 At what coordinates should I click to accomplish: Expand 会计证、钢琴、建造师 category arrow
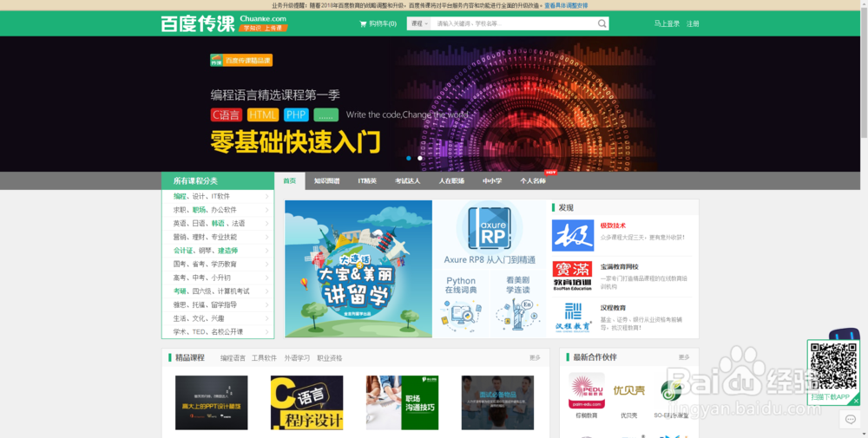click(266, 251)
